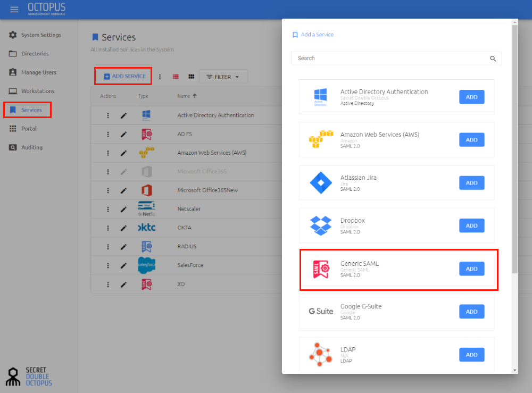Click the Netscaler service name

point(189,209)
